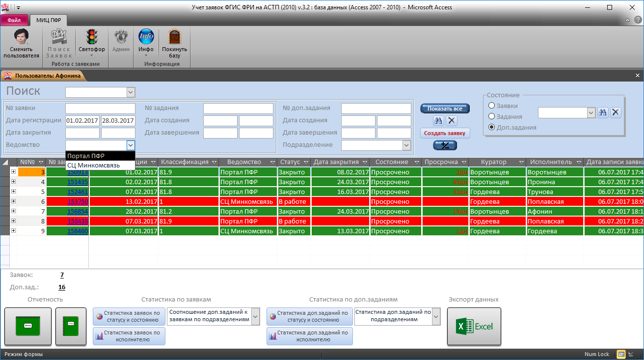This screenshot has width=644, height=360.
Task: Select the Задания radio button
Action: point(491,116)
